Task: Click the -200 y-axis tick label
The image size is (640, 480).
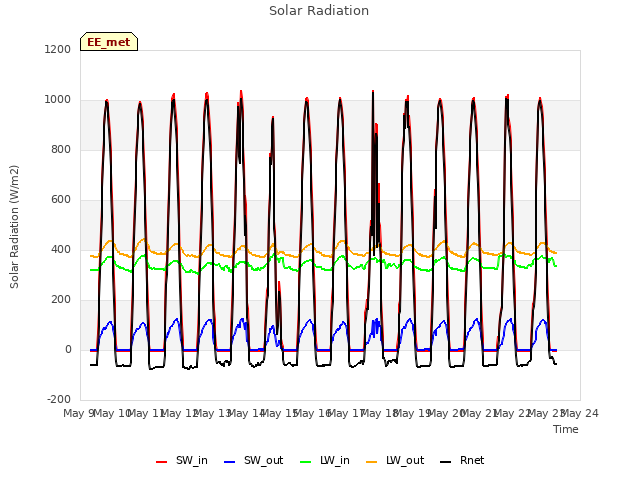Action: [x=59, y=400]
